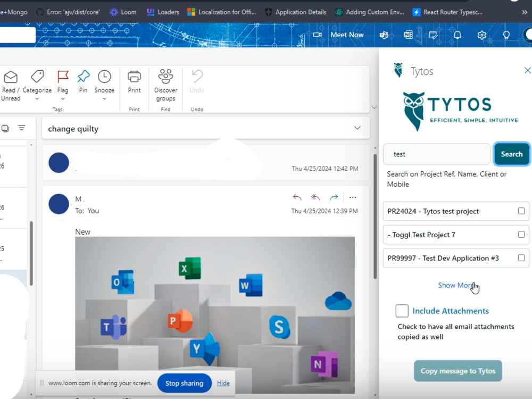Pin the selected email
Screen dimensions: 532x399
(83, 77)
